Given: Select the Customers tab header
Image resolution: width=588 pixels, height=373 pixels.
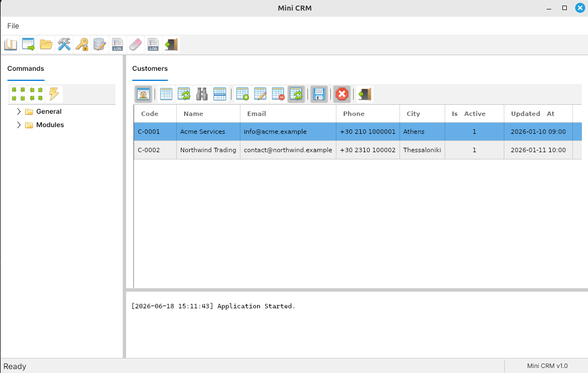Looking at the screenshot, I should coord(150,69).
